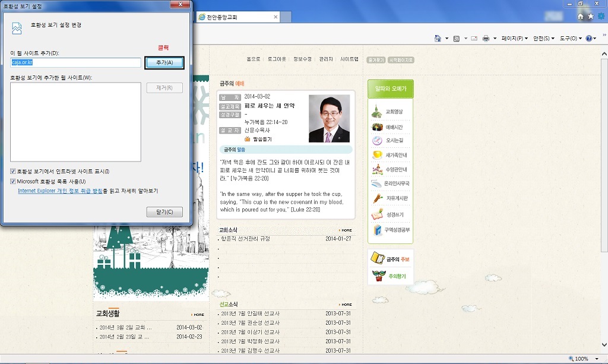The width and height of the screenshot is (608, 364).
Task: Click the white Home icon beside the star
Action: click(x=581, y=16)
